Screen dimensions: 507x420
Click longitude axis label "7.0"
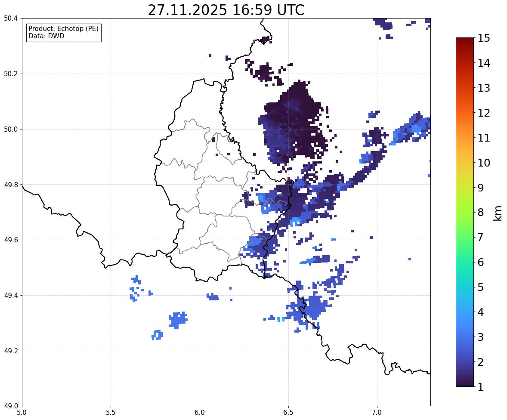[x=377, y=413]
